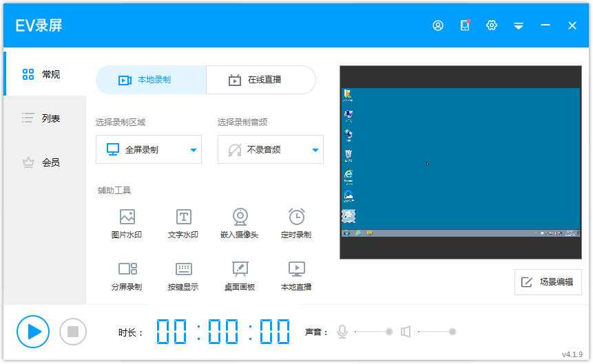The image size is (593, 364).
Task: Click the 场景编辑 scene edit button
Action: pyautogui.click(x=548, y=282)
